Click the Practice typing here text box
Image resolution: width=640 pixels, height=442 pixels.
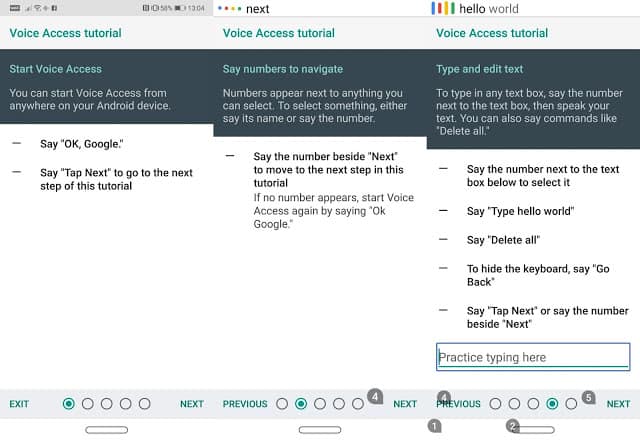533,357
